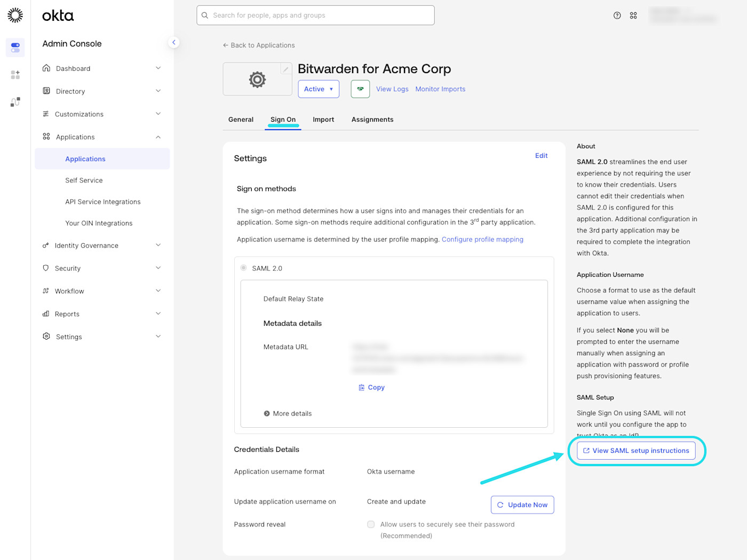Click the Settings gear icon in sidebar

(x=46, y=337)
